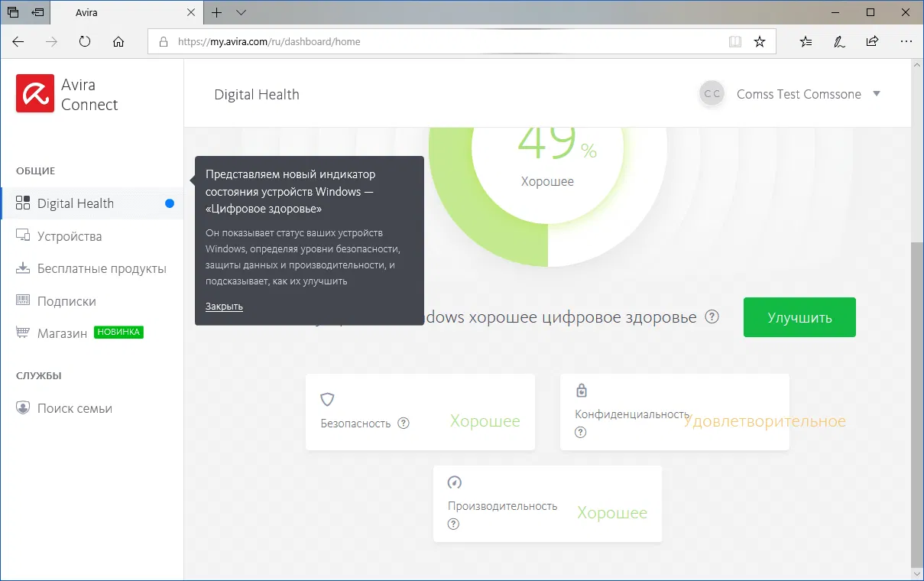The width and height of the screenshot is (924, 581).
Task: Click help icon beside цифровое здоровье text
Action: coord(712,316)
